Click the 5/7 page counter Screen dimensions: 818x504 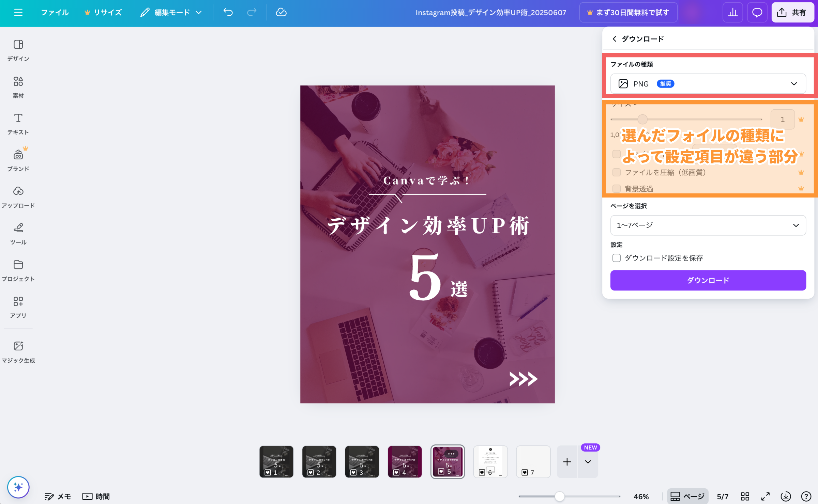(723, 497)
